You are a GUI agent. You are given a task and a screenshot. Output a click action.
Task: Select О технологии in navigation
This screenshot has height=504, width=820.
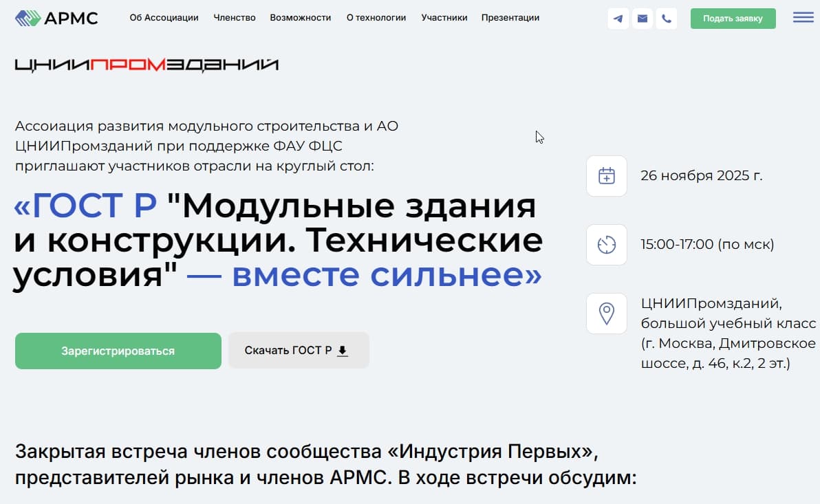point(376,18)
